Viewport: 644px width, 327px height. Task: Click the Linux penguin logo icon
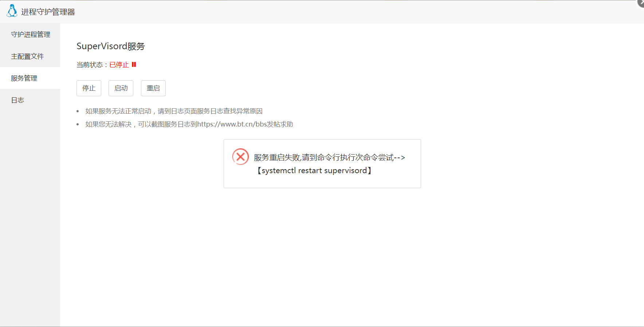12,11
